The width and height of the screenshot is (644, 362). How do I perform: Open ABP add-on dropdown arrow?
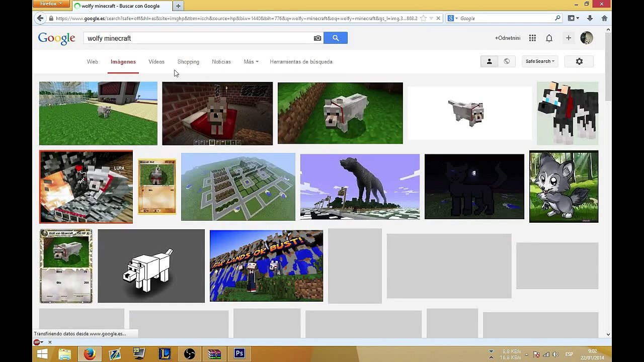pos(42,342)
